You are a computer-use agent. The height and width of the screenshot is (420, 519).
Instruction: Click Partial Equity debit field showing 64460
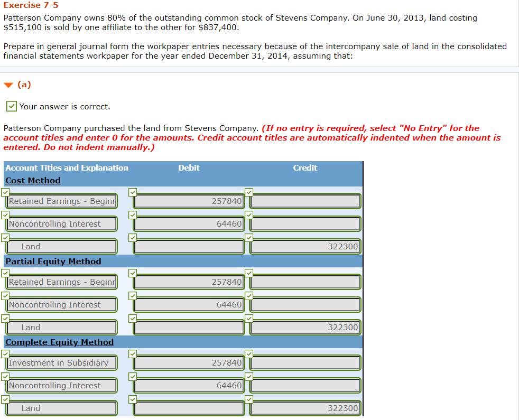tap(189, 305)
